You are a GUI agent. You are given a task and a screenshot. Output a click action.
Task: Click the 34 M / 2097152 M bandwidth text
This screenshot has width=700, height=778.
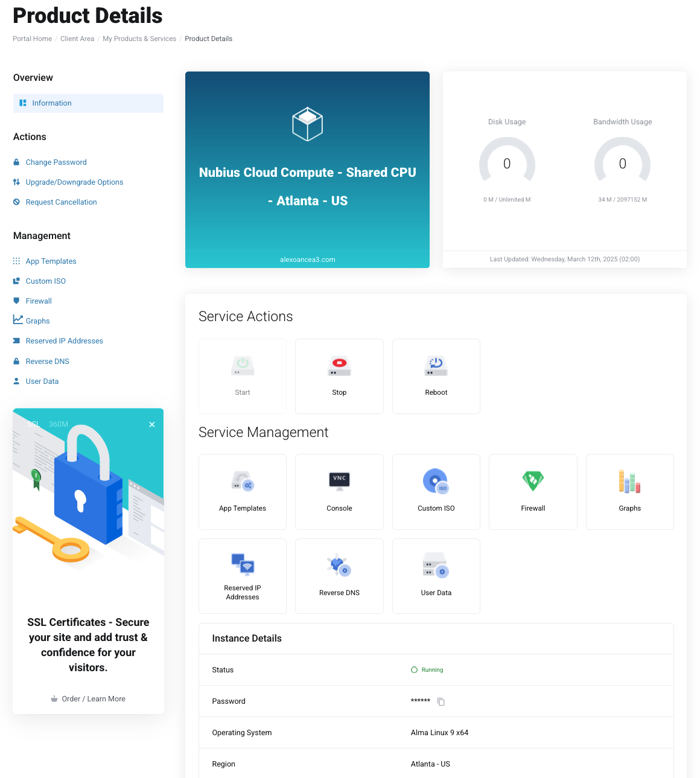[x=623, y=200]
